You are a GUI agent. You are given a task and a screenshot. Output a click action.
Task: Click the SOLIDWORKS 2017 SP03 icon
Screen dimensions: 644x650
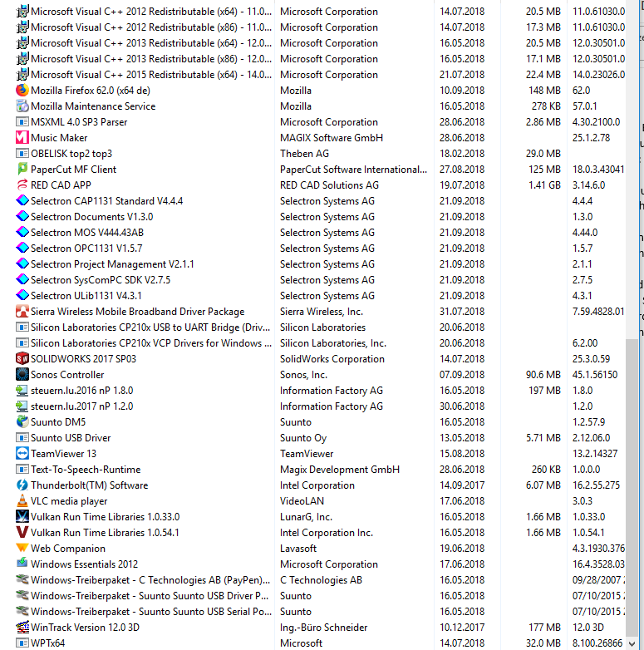pyautogui.click(x=22, y=358)
